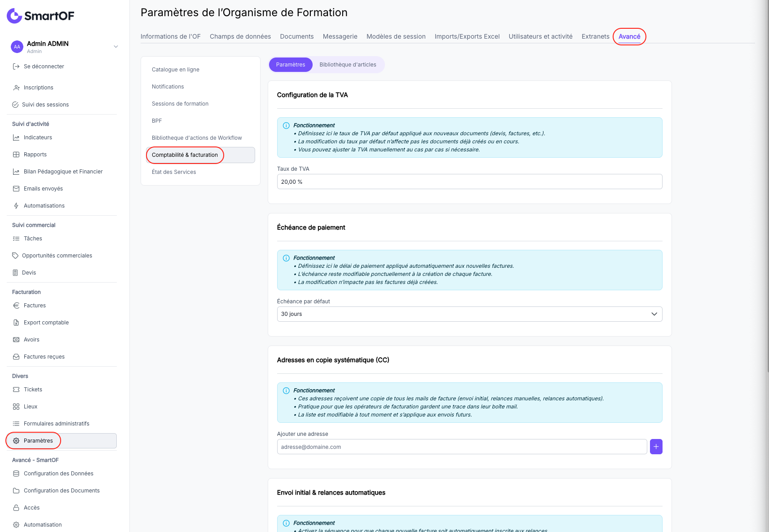The image size is (769, 532).
Task: Click the Factures euro icon
Action: 16,306
